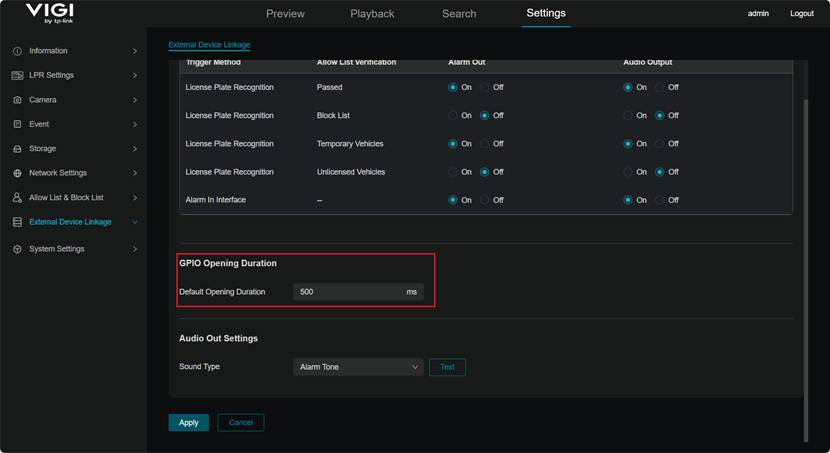830x453 pixels.
Task: Switch to the Playback tab
Action: point(372,14)
